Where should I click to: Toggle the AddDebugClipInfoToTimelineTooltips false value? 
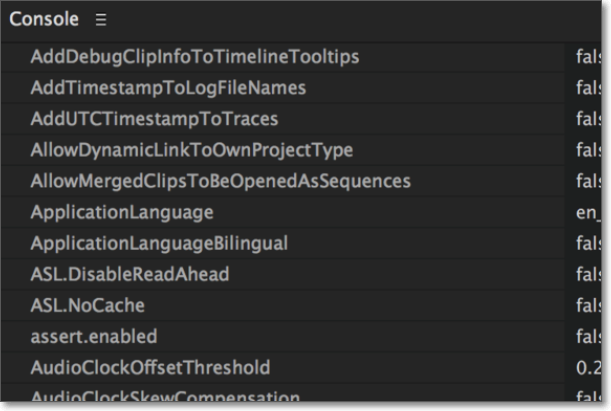click(x=588, y=57)
